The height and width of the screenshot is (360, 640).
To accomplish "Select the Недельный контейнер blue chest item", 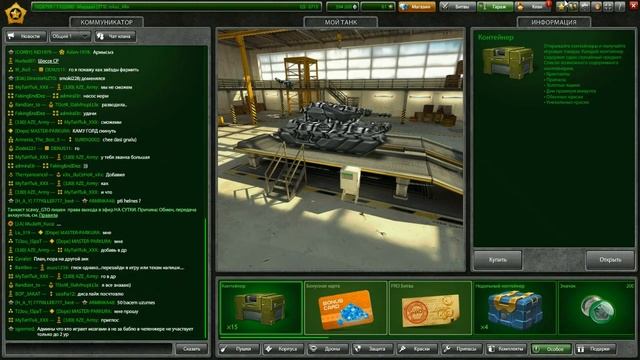I will tap(515, 308).
